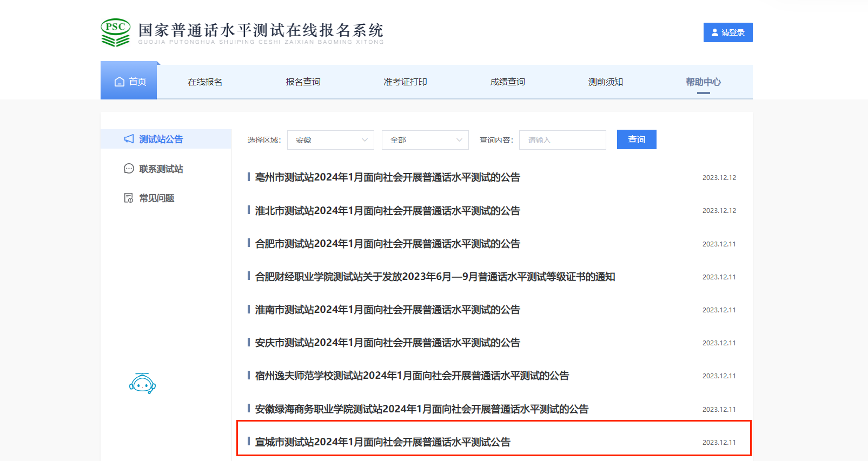Open the 安徽 region dropdown
Viewport: 868px width, 461px height.
[x=331, y=140]
